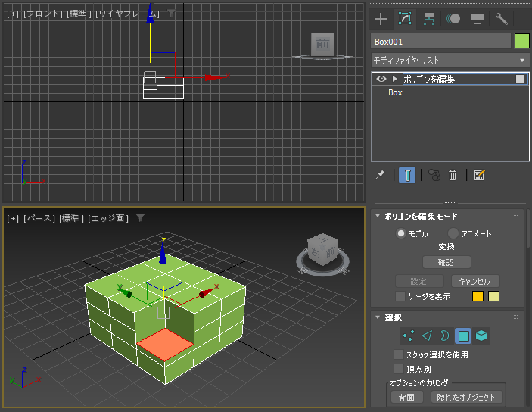
Task: Collapse the 選択 rollout
Action: (378, 317)
